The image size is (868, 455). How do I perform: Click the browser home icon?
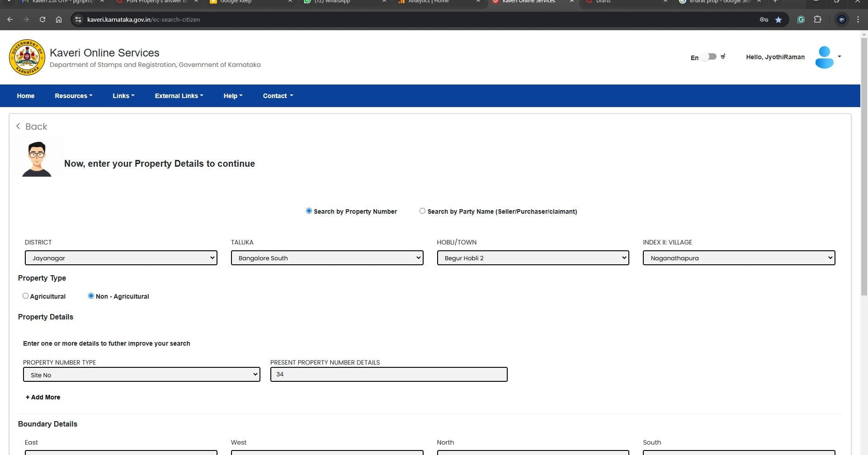(x=59, y=19)
